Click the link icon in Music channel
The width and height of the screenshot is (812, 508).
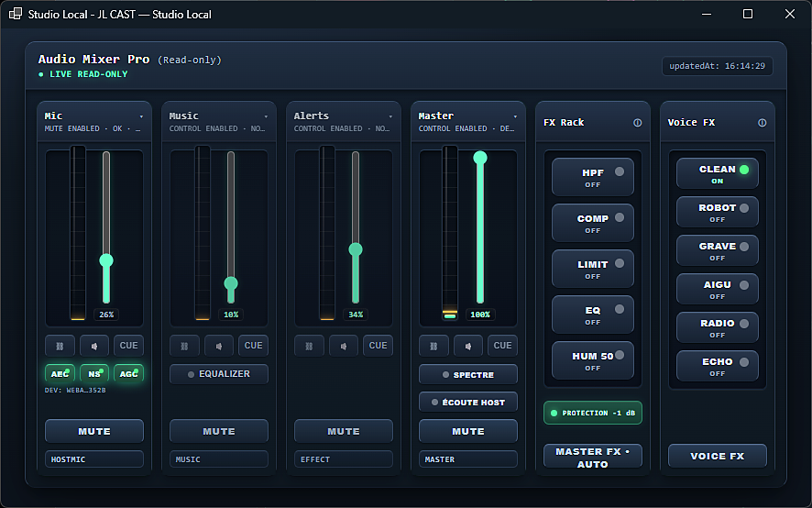184,346
